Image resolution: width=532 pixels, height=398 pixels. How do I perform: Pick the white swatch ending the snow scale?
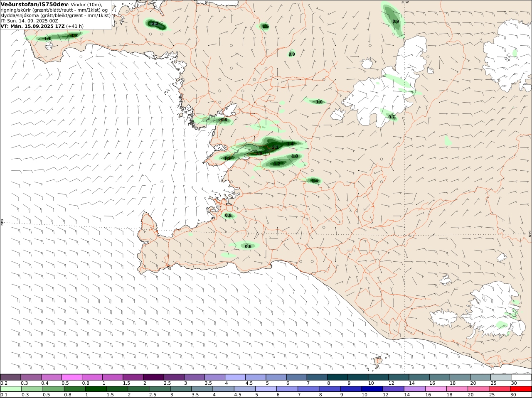pos(521,377)
